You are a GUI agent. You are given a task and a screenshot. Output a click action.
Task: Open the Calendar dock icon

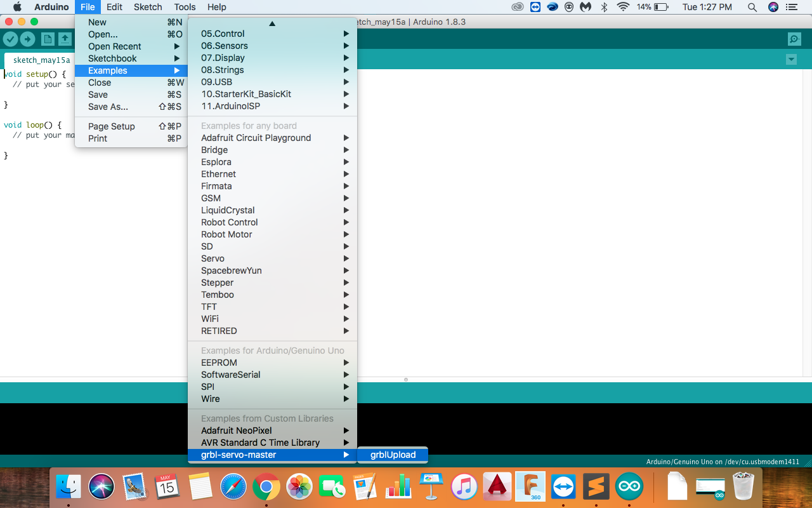pyautogui.click(x=167, y=488)
